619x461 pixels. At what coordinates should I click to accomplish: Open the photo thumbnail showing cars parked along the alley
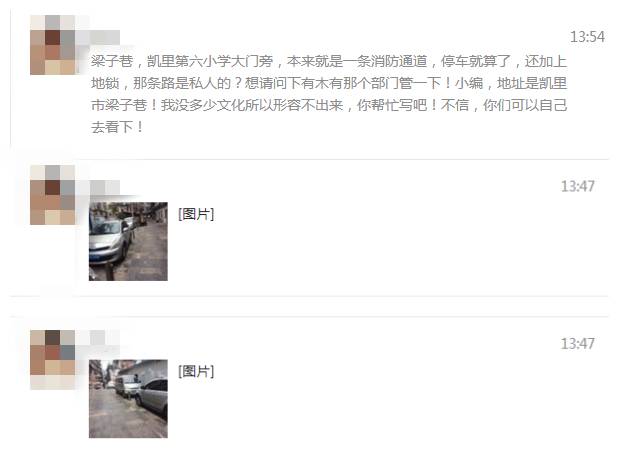point(128,399)
